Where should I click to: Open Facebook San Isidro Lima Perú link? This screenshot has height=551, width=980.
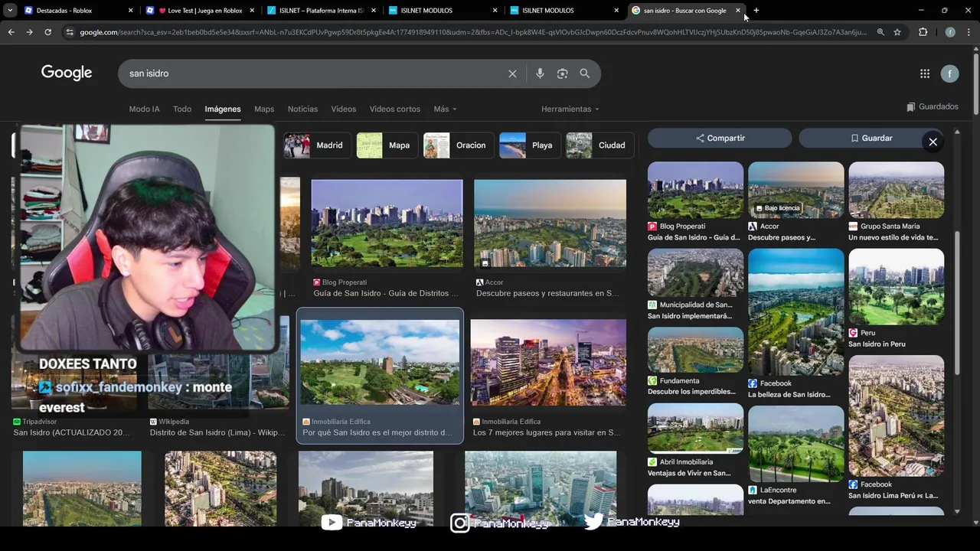[x=893, y=495]
